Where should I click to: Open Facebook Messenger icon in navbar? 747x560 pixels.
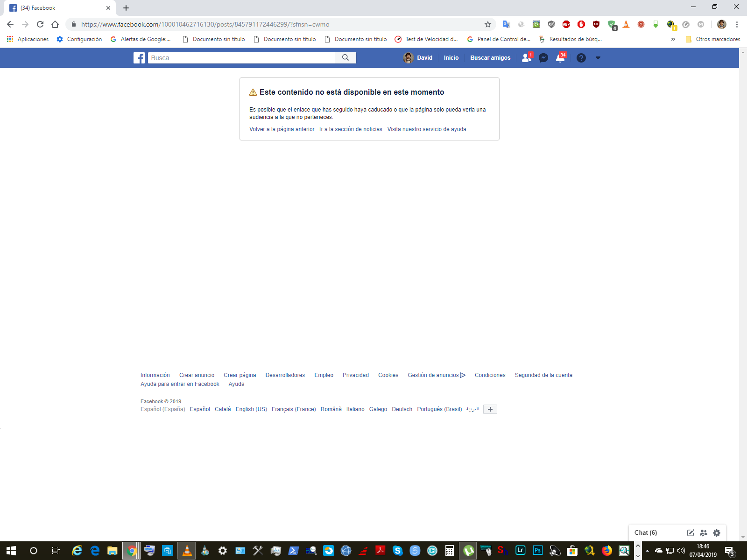[543, 58]
